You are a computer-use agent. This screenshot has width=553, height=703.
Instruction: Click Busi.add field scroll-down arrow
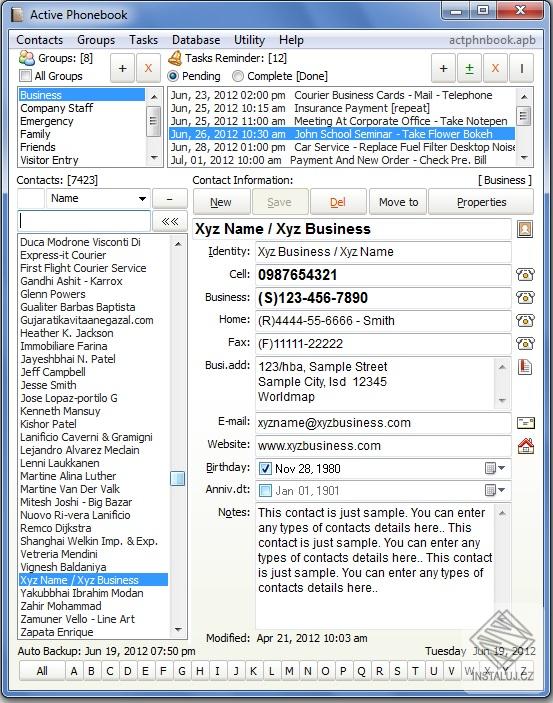click(x=502, y=400)
